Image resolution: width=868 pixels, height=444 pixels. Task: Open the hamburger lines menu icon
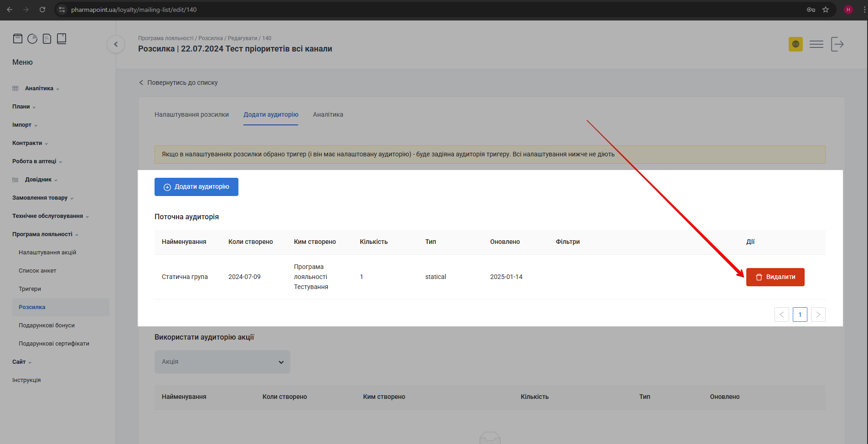click(816, 44)
